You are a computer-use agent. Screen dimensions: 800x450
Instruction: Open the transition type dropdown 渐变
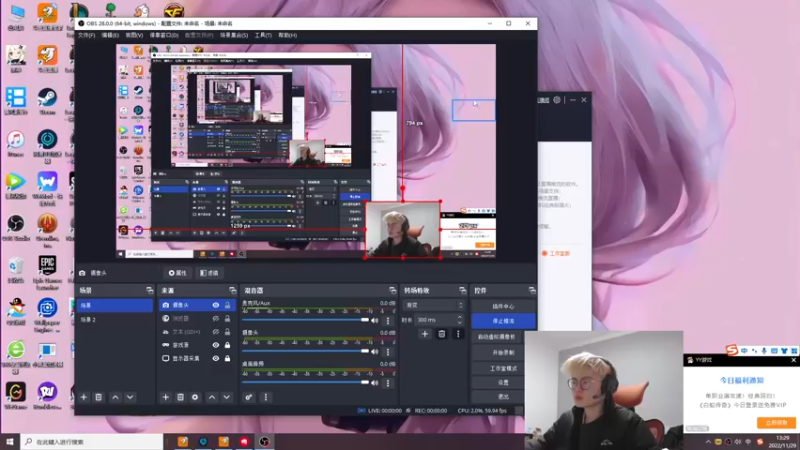pos(434,305)
